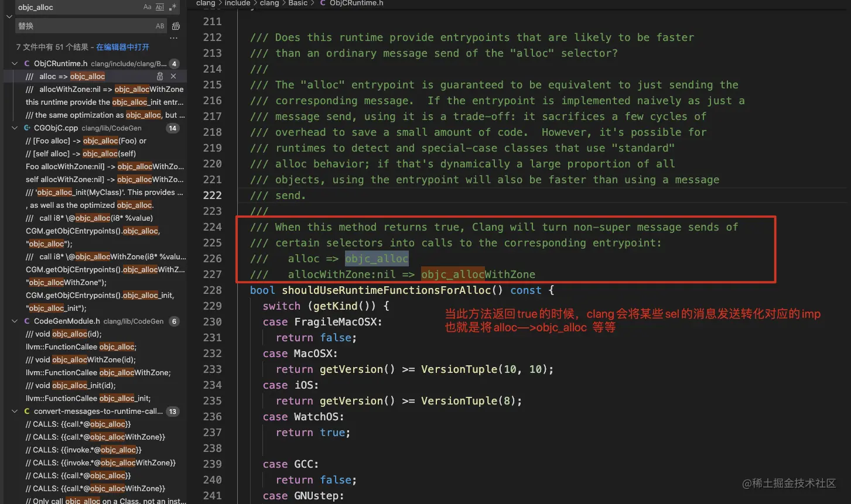Open the include breadcrumb segment
851x504 pixels.
237,3
